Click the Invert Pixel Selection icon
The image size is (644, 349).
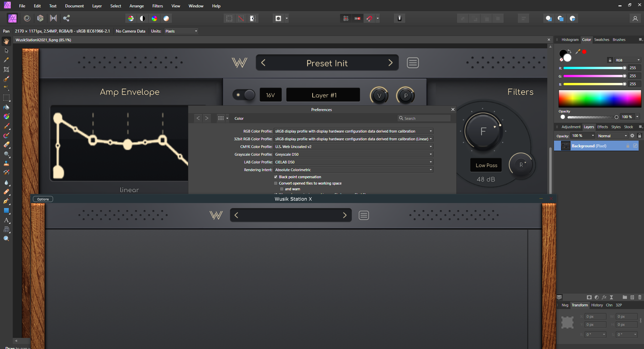click(x=253, y=18)
